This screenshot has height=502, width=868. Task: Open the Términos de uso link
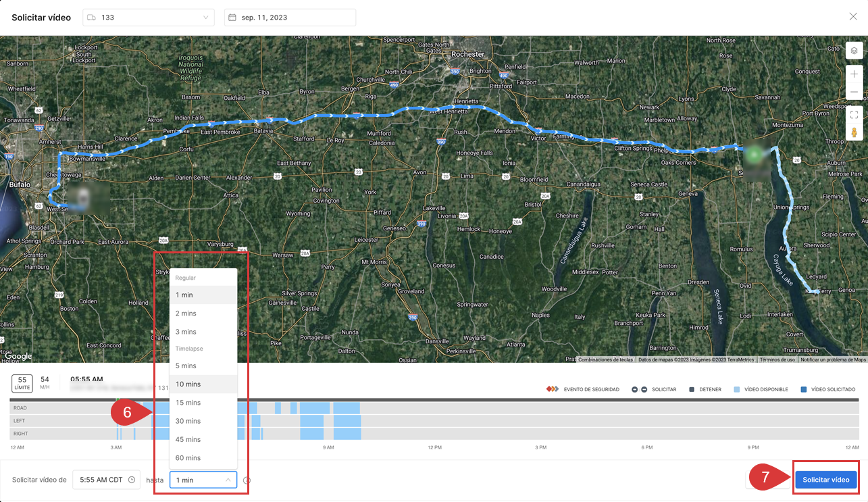pos(777,359)
